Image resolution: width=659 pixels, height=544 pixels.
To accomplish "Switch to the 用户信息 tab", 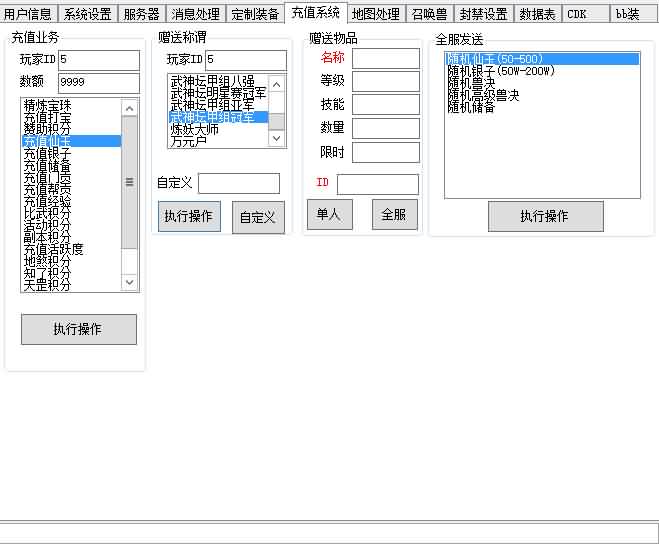I will pos(28,14).
